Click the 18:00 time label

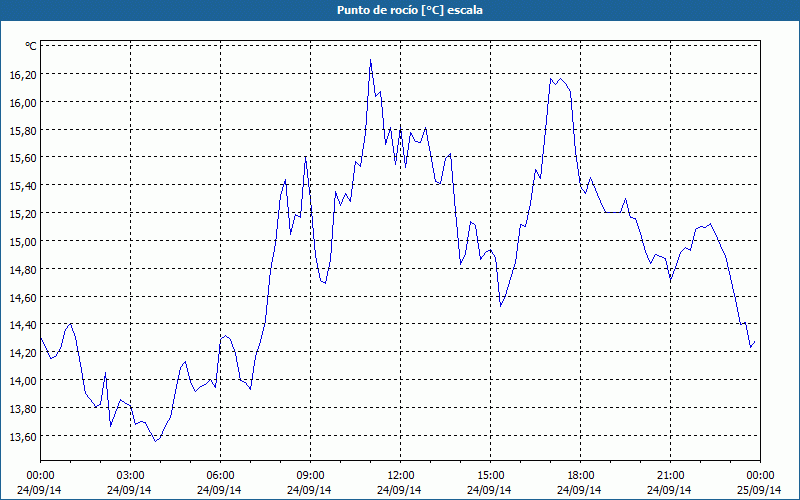(581, 476)
